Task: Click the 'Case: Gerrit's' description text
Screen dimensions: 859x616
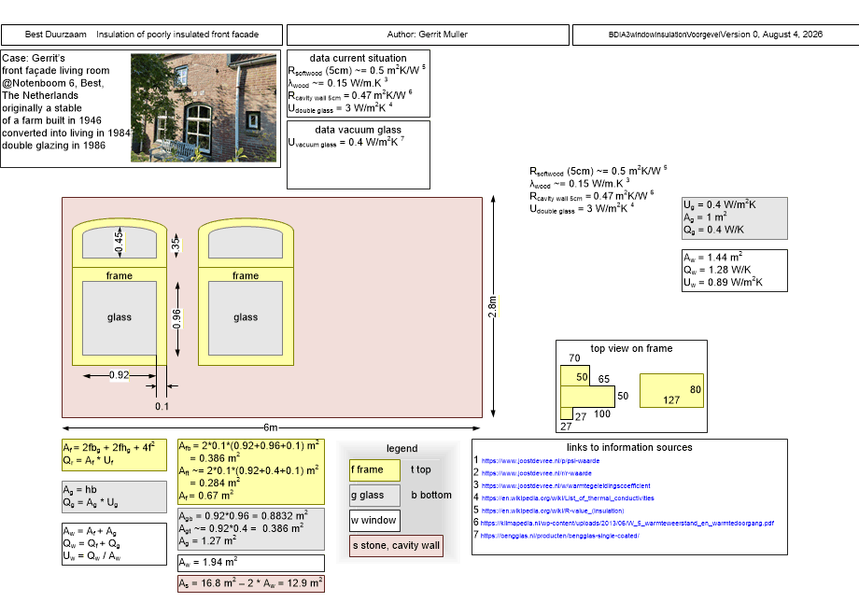Action: click(x=66, y=102)
